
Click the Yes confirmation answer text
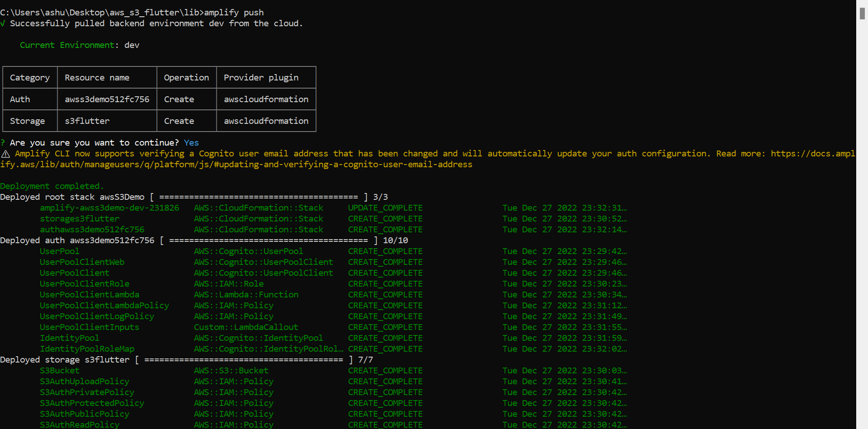tap(191, 142)
